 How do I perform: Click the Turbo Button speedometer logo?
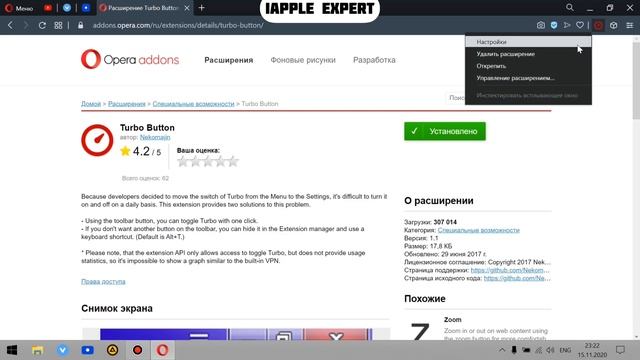97,140
